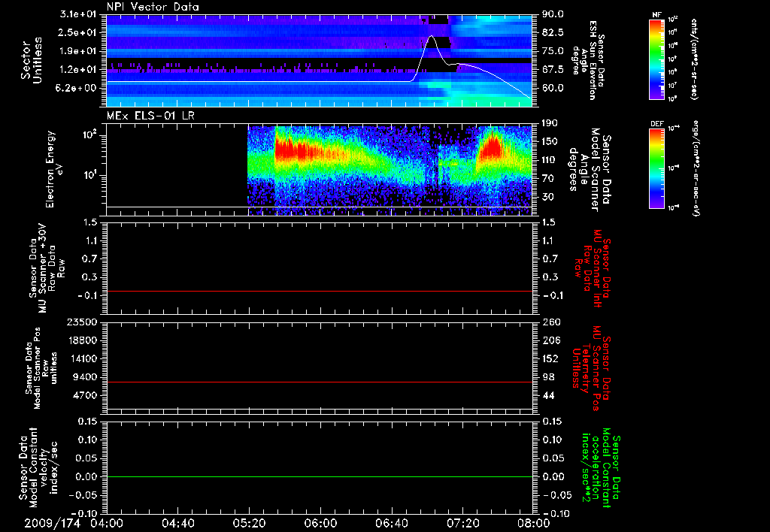Click the '04:00' time axis label
This screenshot has height=532, width=770.
pos(107,523)
